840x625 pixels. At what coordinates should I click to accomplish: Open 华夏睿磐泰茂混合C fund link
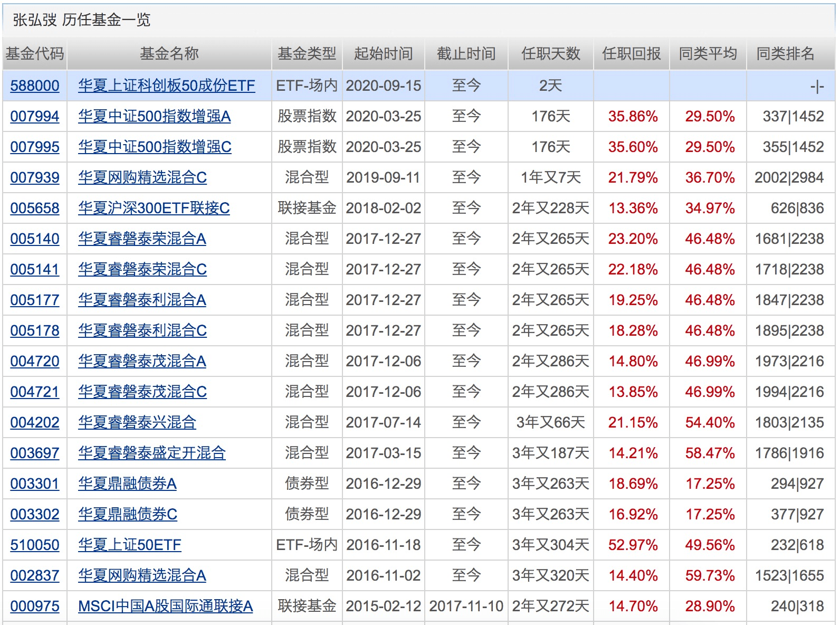[x=142, y=392]
